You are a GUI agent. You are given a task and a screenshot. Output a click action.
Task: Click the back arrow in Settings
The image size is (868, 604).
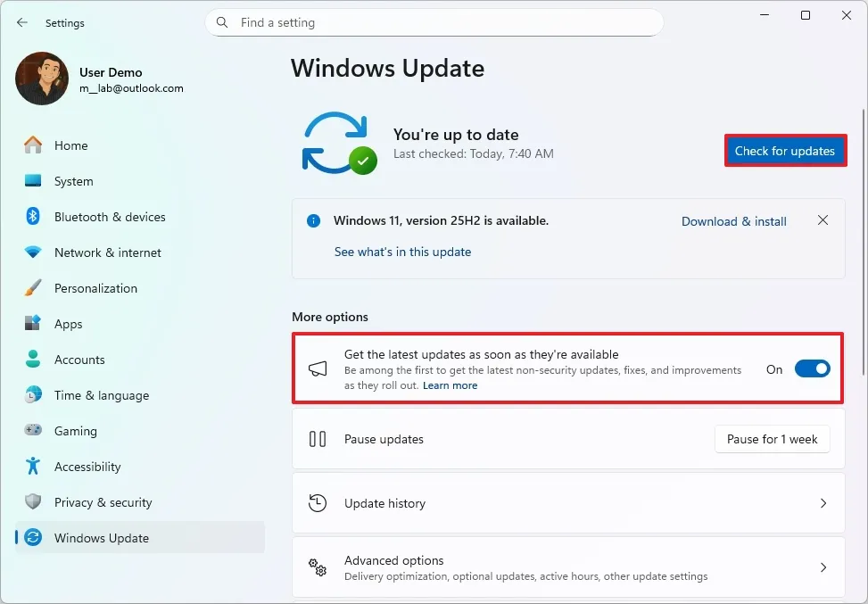tap(22, 22)
